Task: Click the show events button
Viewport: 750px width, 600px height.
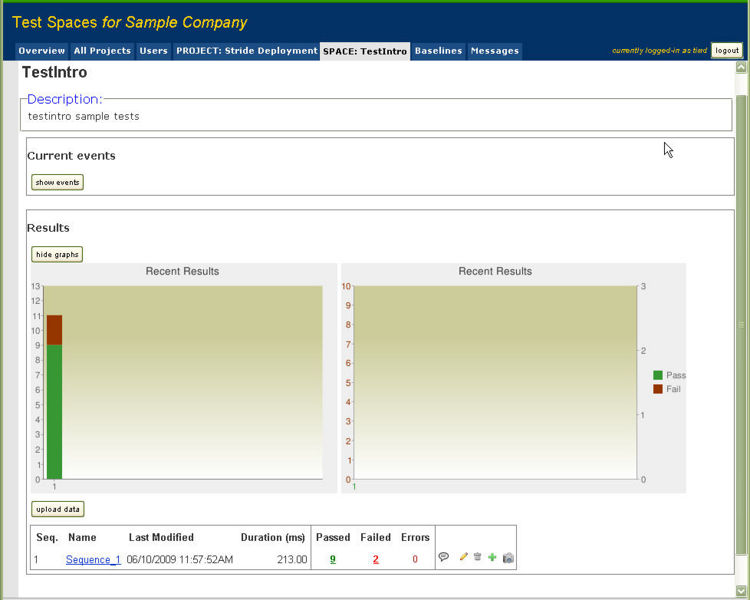Action: tap(57, 182)
